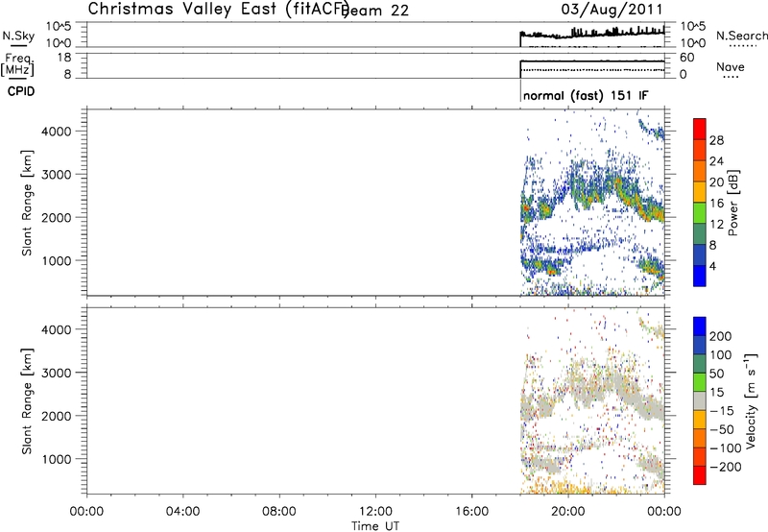768x532 pixels.
Task: Click the '1000' tick of the velocity panel
Action: (x=57, y=459)
